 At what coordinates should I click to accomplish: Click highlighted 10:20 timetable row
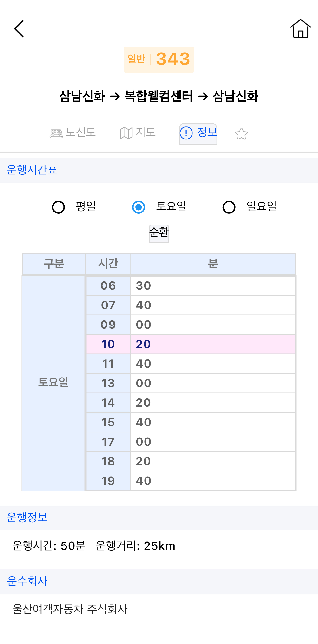pyautogui.click(x=191, y=344)
